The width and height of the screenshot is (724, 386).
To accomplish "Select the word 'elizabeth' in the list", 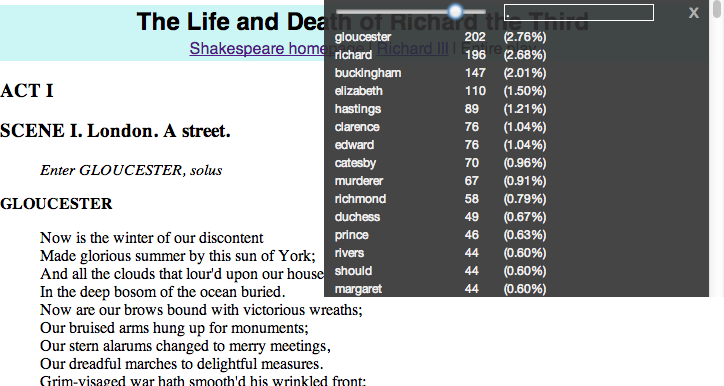I will click(x=359, y=91).
